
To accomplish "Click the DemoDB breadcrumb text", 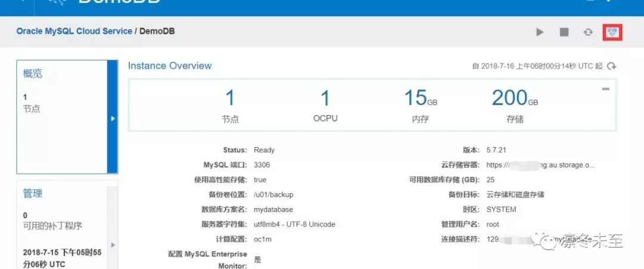I will click(x=157, y=31).
